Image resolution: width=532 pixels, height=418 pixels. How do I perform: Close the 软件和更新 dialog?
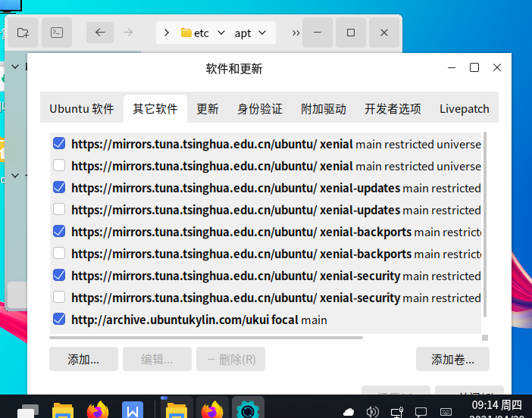click(x=497, y=67)
